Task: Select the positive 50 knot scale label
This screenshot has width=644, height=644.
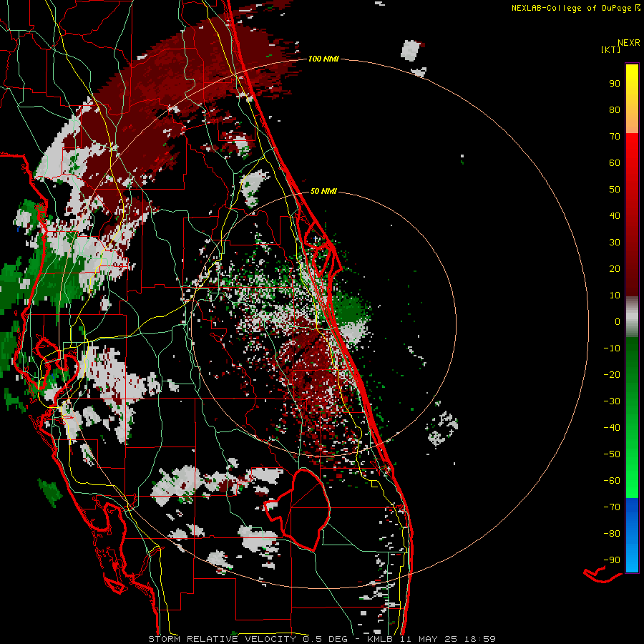Action: point(615,190)
